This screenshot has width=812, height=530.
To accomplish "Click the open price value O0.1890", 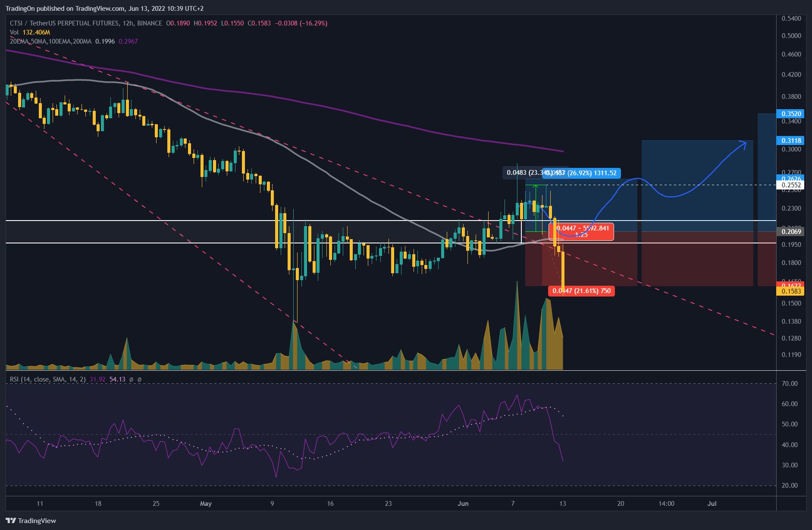I will pyautogui.click(x=178, y=23).
